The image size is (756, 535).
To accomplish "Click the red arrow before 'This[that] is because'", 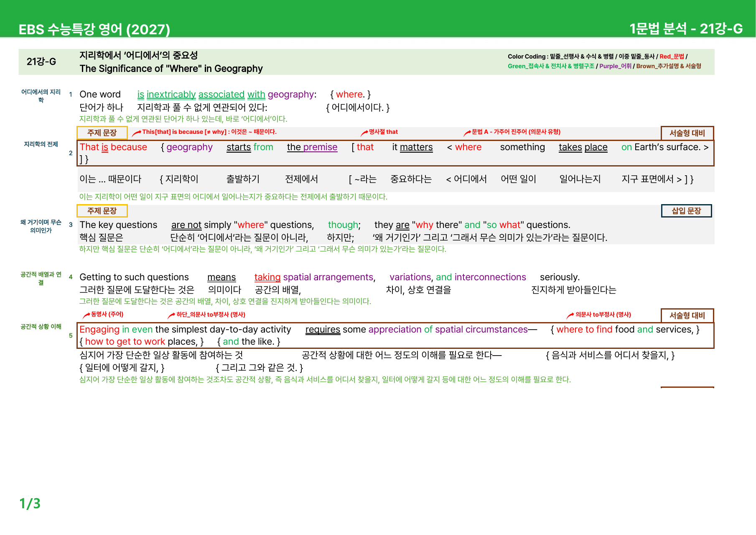I will pos(136,133).
